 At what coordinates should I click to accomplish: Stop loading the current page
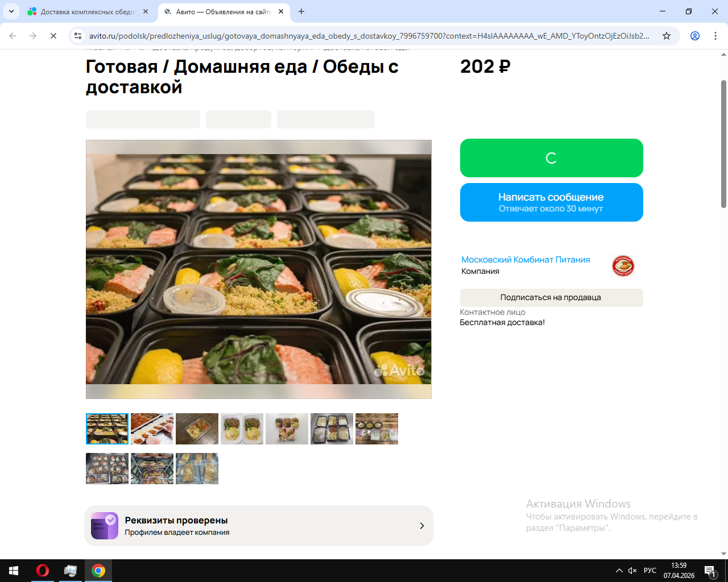point(53,36)
